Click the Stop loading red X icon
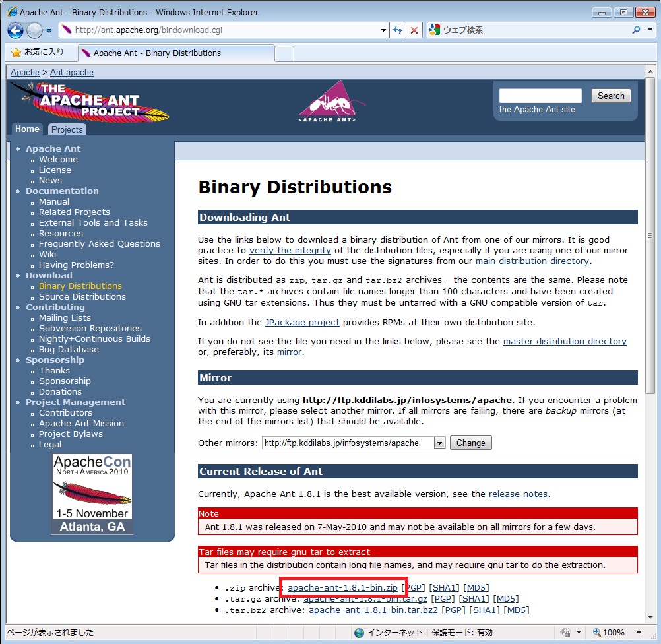Viewport: 661px width, 644px height. pos(414,30)
